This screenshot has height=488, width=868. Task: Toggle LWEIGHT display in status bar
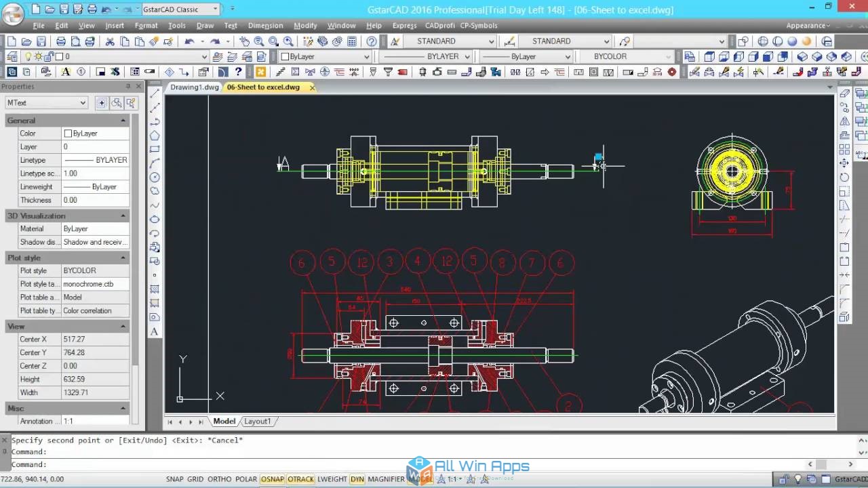click(332, 479)
